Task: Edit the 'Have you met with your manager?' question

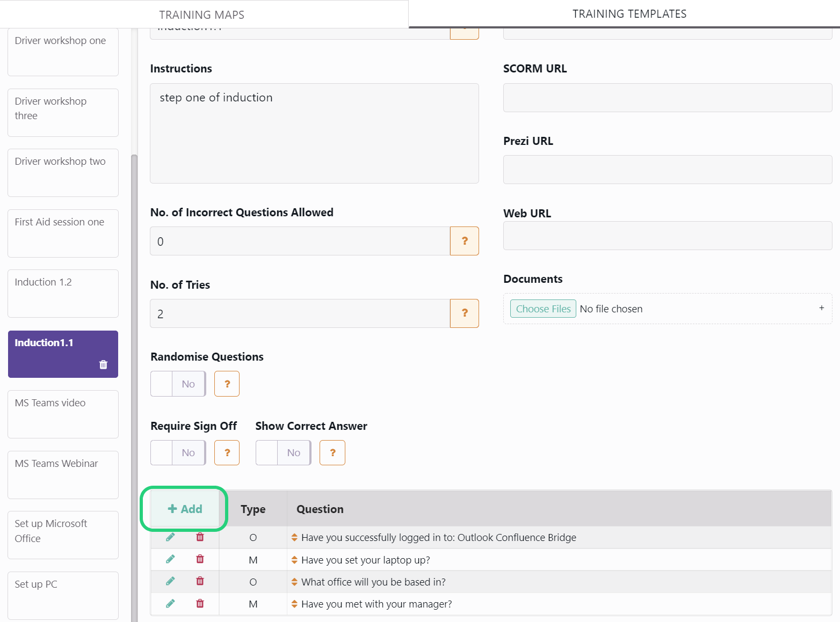Action: [x=170, y=604]
